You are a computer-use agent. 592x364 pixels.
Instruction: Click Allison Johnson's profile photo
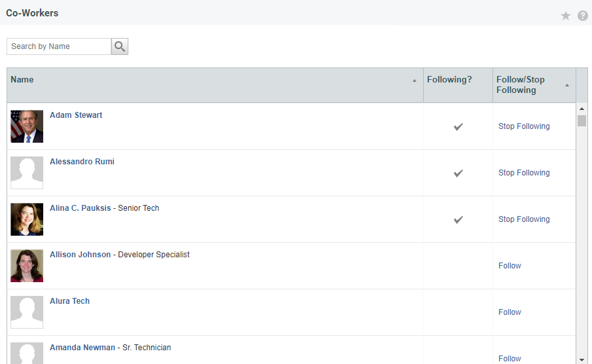[x=27, y=266]
